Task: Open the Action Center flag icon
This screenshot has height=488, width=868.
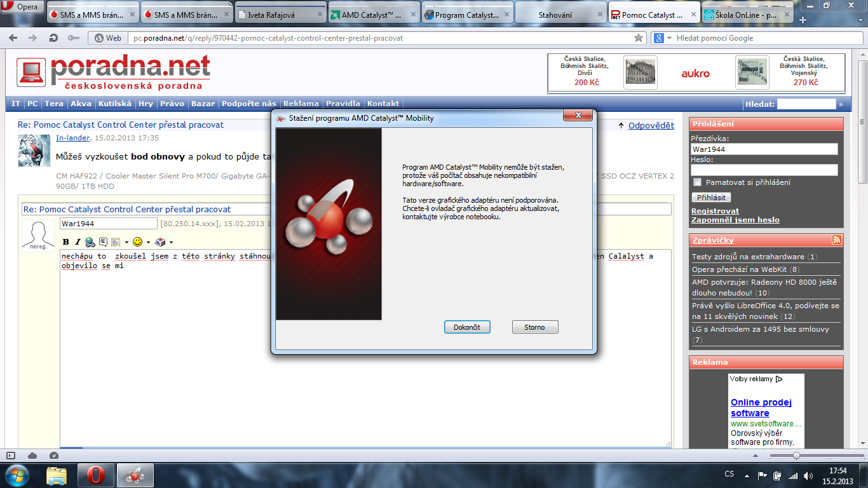Action: (x=763, y=475)
